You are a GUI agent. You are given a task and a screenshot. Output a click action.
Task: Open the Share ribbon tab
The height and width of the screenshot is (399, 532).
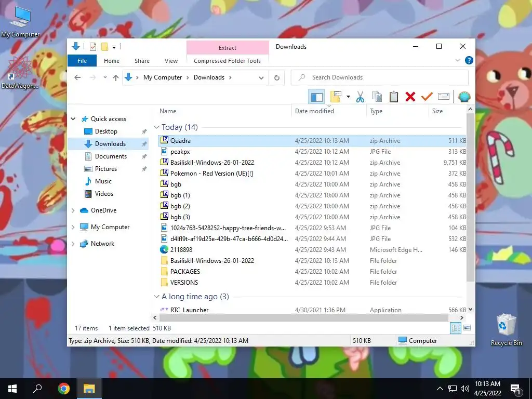click(142, 61)
